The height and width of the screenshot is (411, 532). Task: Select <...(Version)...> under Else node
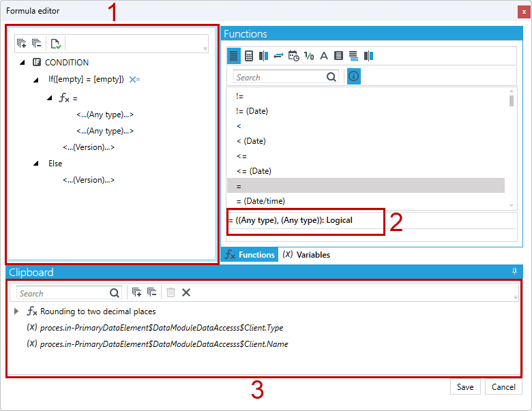coord(89,180)
